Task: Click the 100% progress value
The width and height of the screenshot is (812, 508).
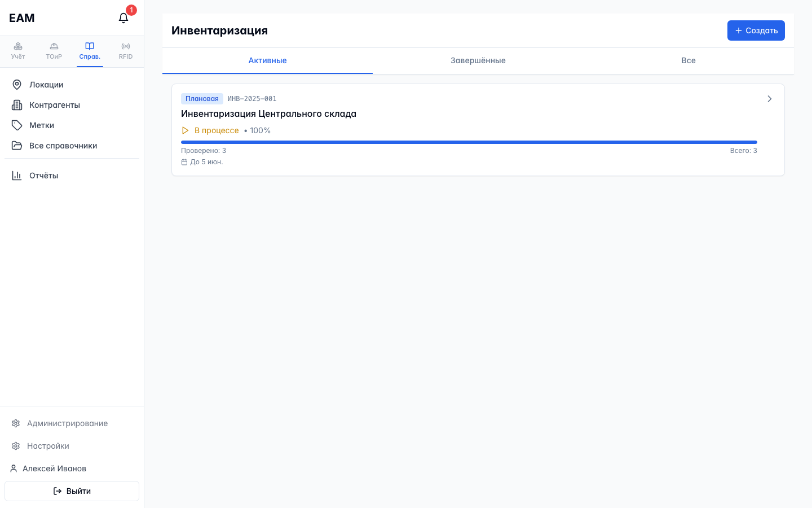Action: (x=261, y=130)
